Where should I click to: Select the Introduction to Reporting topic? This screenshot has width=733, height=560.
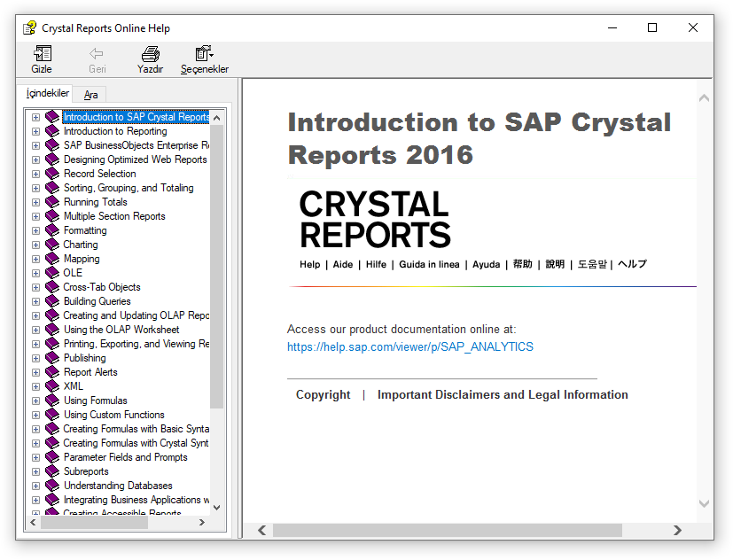[115, 131]
